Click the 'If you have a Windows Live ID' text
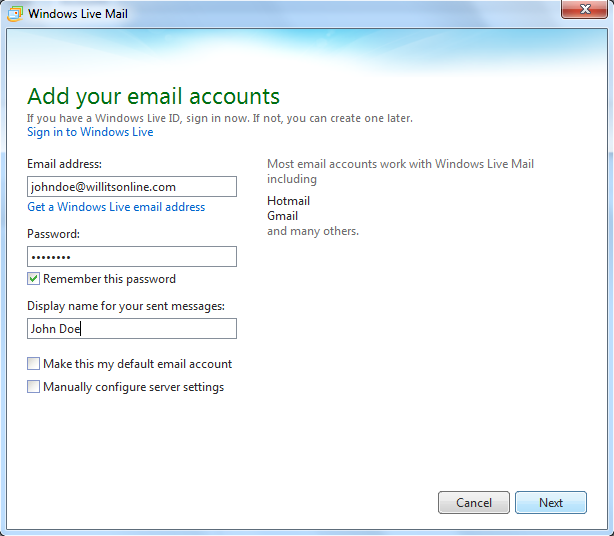 point(220,118)
